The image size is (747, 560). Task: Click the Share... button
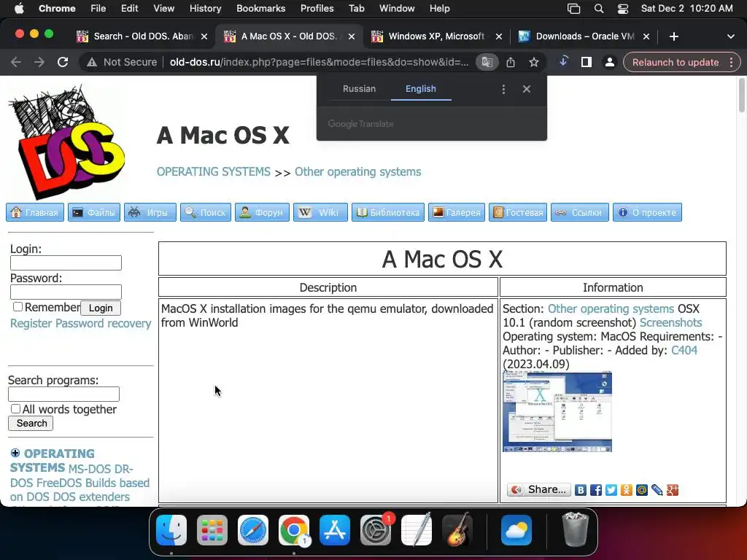(539, 489)
